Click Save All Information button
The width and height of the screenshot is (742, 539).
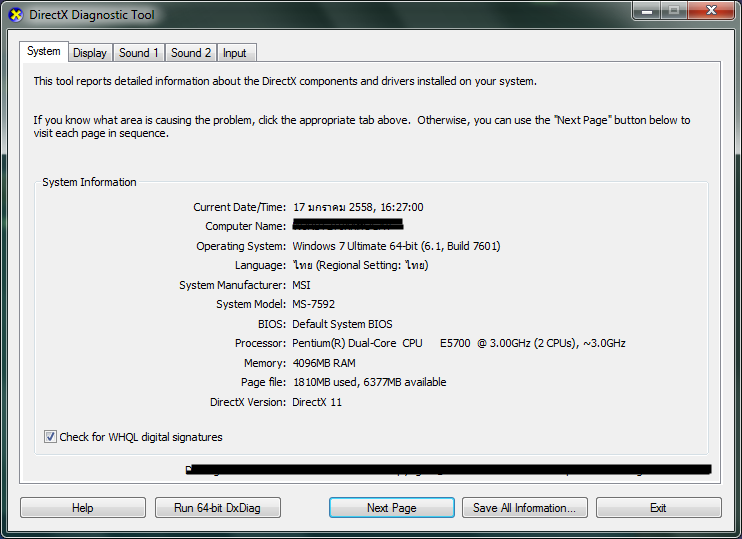tap(525, 508)
